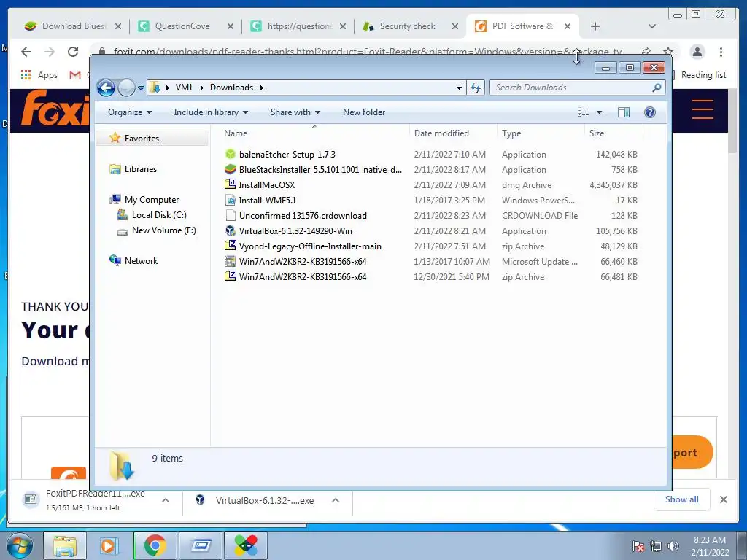747x560 pixels.
Task: Click the Explorer back navigation arrow
Action: 106,87
